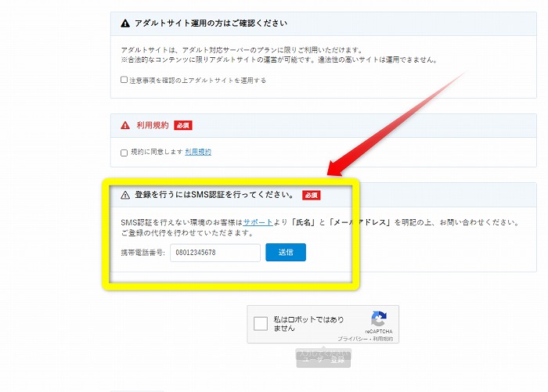Click the 登録を行うにはSMS認証 heading text
The image size is (548, 392).
(x=214, y=195)
